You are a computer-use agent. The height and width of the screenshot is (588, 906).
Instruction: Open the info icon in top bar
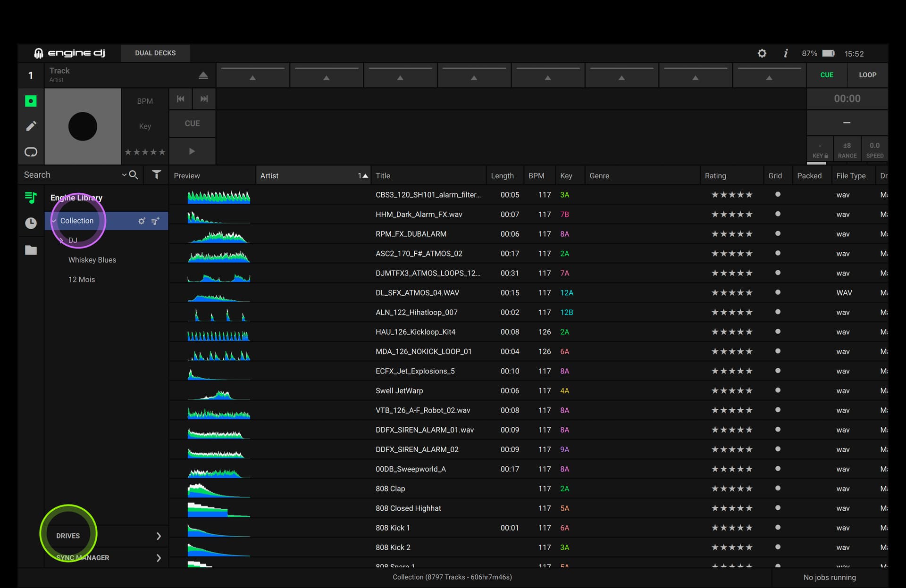(x=786, y=53)
